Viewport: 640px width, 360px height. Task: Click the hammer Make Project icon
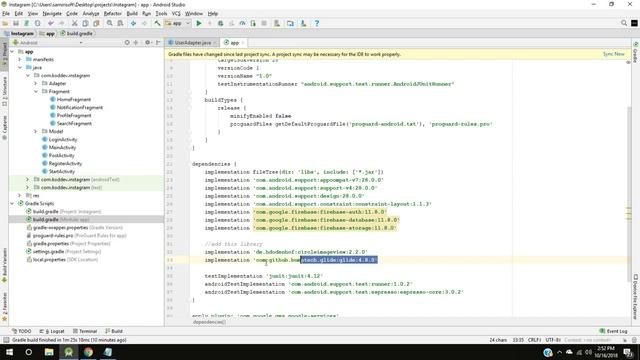[157, 23]
